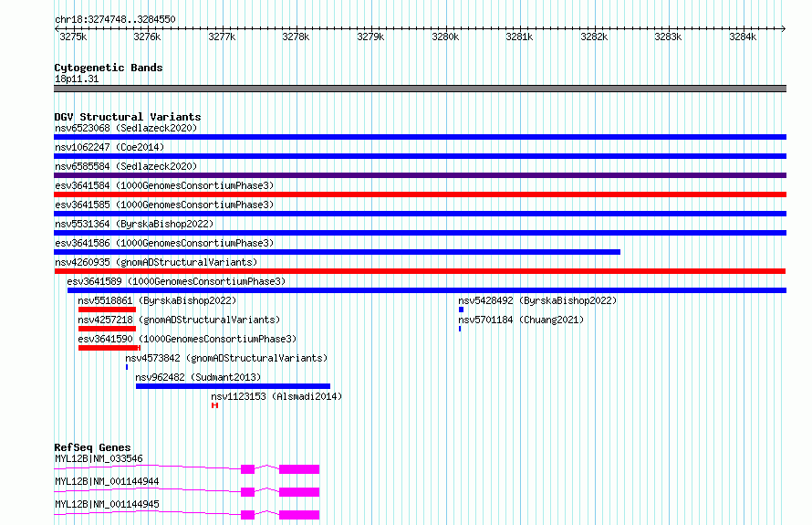Screen dimensions: 812x525
Task: Click the 3281k ruler position
Action: click(519, 37)
